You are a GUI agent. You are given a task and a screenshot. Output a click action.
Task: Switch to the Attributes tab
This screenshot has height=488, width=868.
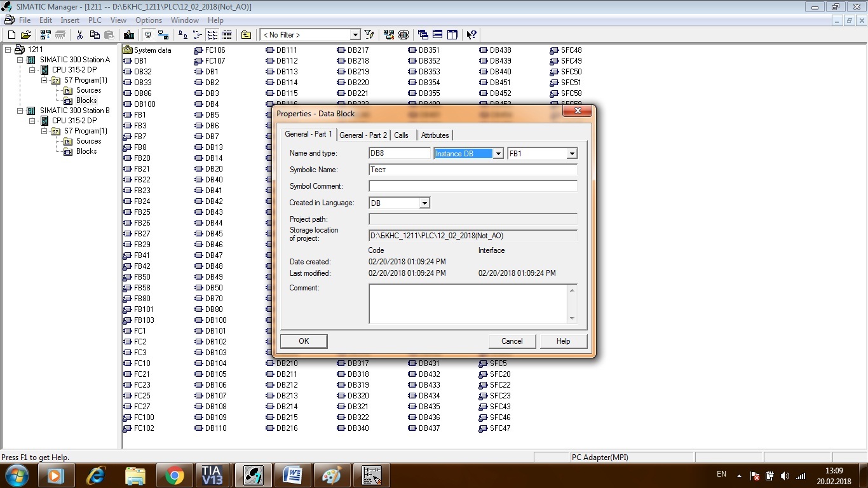click(x=435, y=135)
